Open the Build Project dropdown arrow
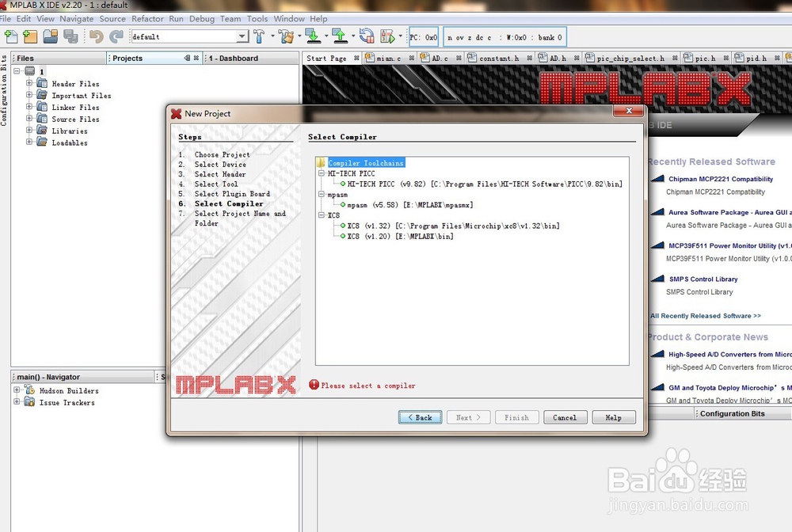This screenshot has height=532, width=792. (272, 36)
